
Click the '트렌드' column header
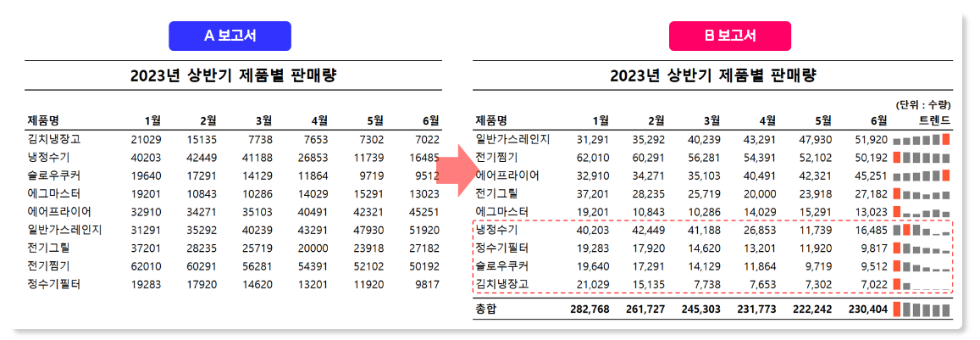pyautogui.click(x=935, y=120)
